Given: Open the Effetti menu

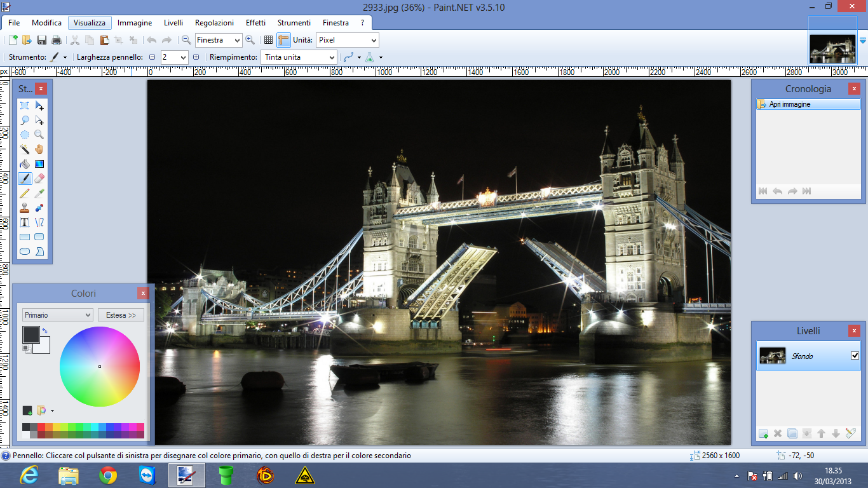Looking at the screenshot, I should pos(256,23).
